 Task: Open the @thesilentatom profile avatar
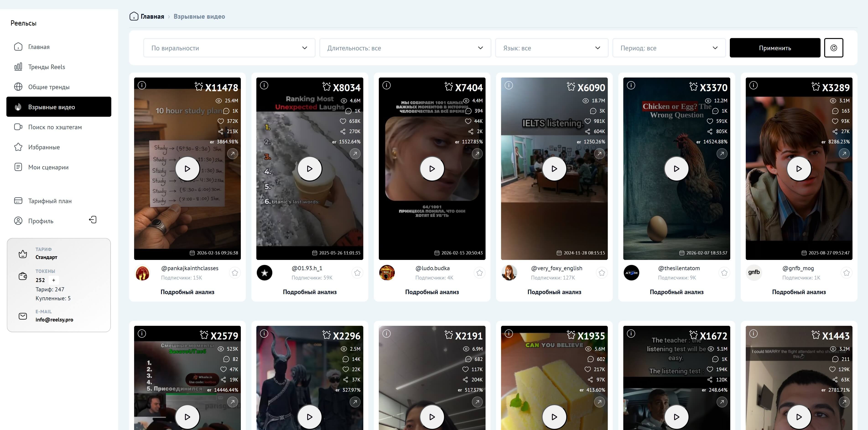point(631,273)
